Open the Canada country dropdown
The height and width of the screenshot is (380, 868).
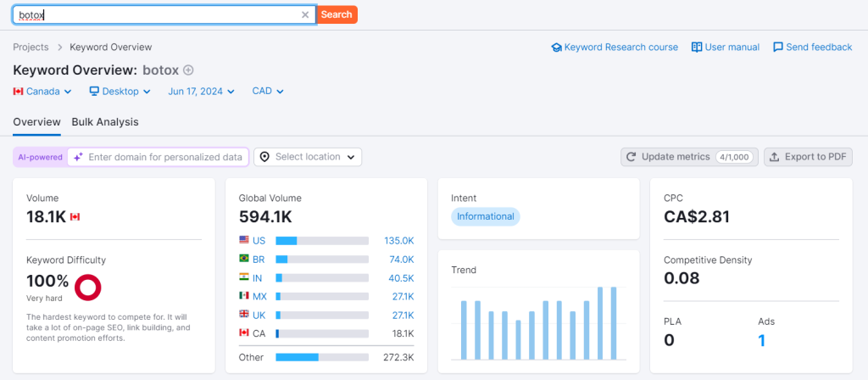[x=42, y=91]
